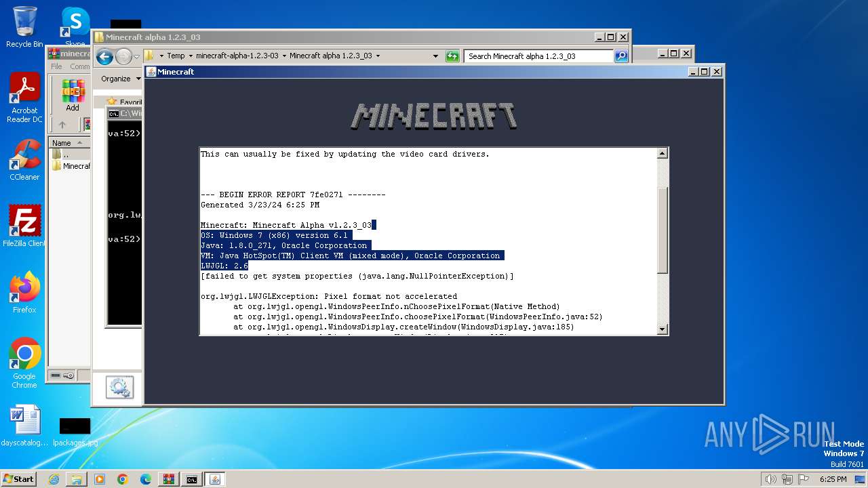Viewport: 868px width, 488px height.
Task: Click the network tray icon
Action: (x=787, y=479)
